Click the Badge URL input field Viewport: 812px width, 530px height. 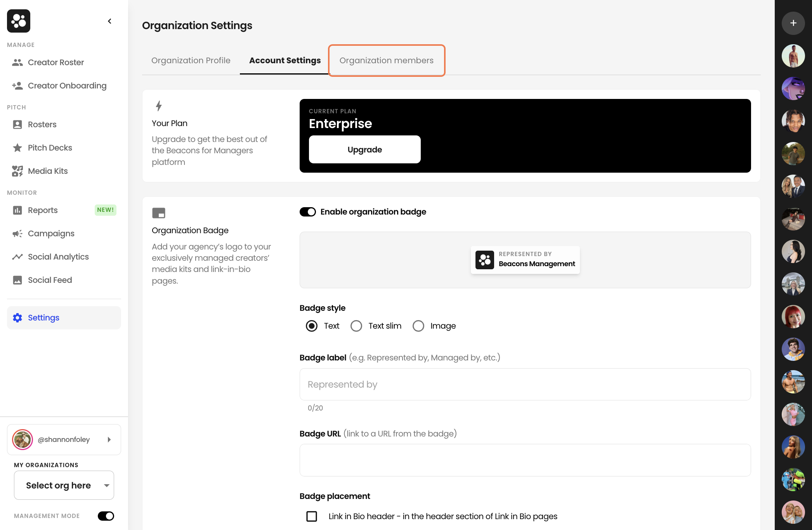click(x=525, y=460)
